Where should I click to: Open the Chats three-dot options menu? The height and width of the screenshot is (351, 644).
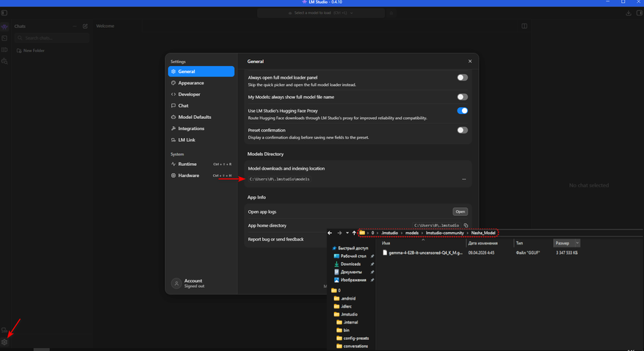[x=74, y=26]
